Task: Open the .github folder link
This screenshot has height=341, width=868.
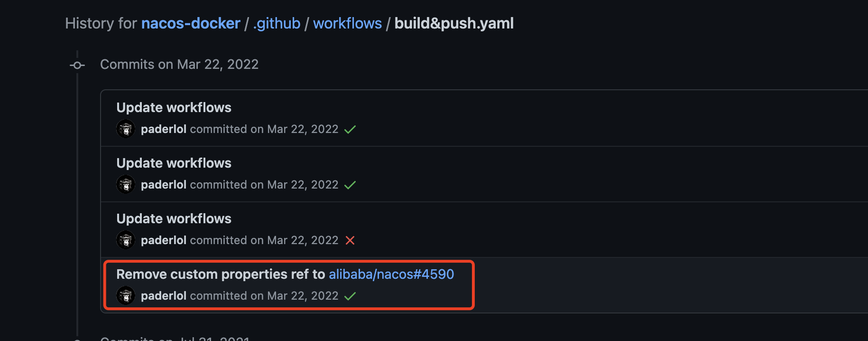Action: coord(277,23)
